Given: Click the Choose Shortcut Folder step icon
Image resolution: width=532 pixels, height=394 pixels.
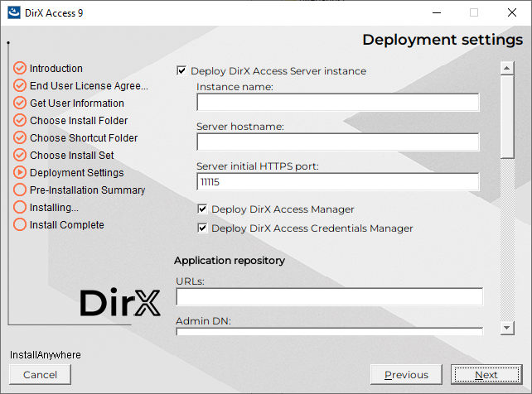Looking at the screenshot, I should (x=20, y=138).
